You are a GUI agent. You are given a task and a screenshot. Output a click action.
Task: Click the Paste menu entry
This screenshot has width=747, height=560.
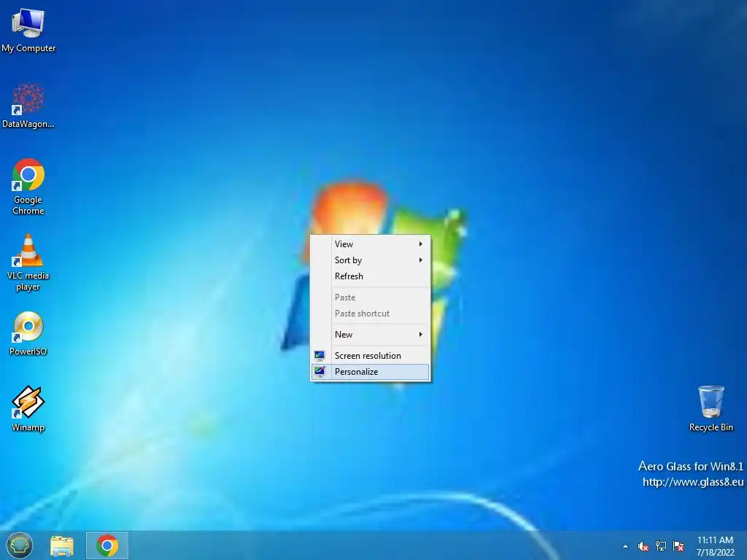tap(371, 297)
